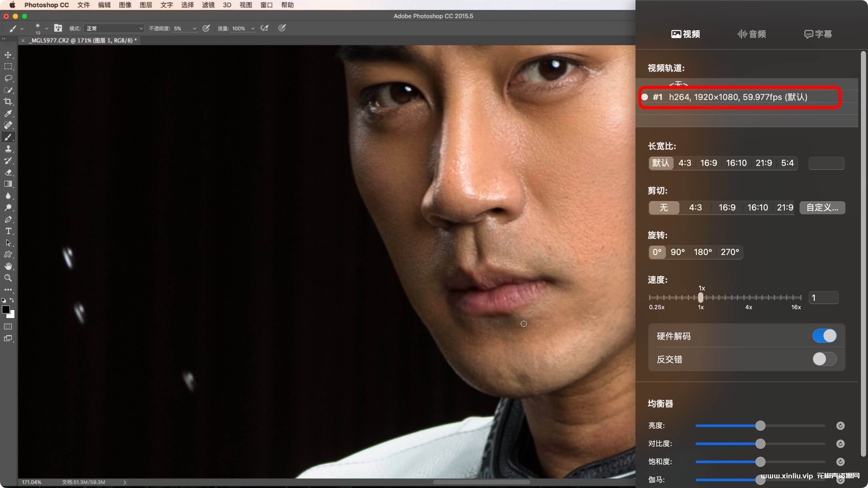Swap foreground and background colors
This screenshot has height=488, width=868.
(12, 300)
